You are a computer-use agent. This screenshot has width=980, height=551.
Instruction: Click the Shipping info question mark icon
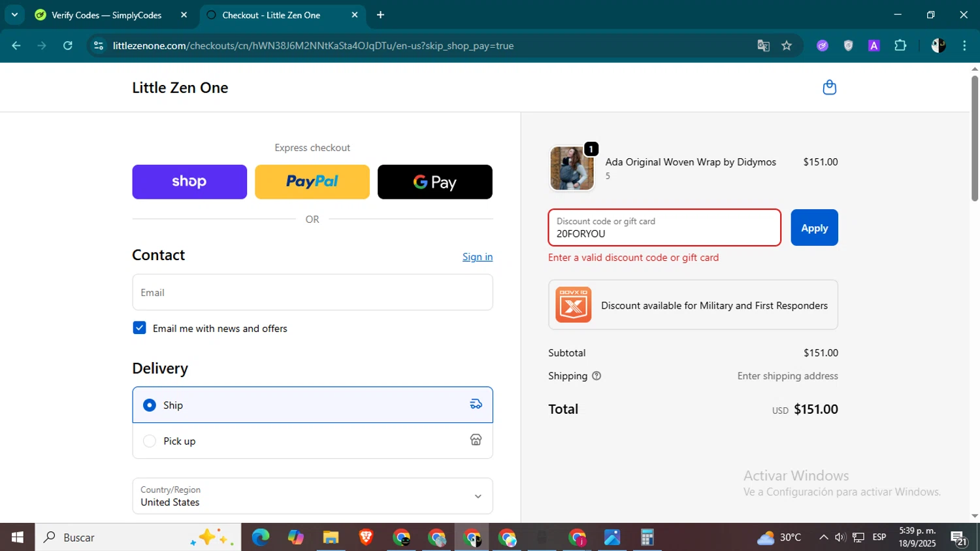point(596,376)
